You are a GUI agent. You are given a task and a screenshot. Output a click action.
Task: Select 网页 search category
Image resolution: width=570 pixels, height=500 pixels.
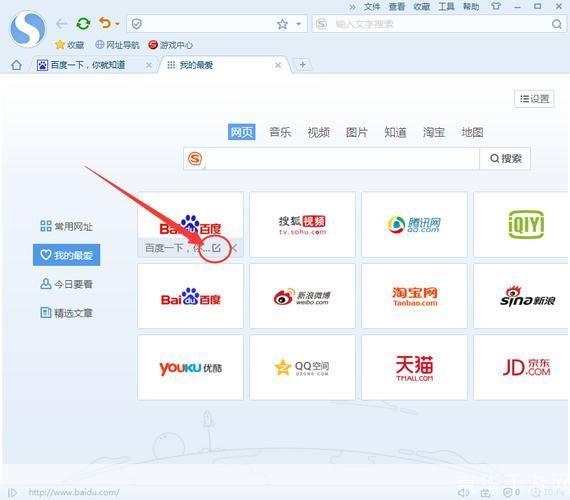coord(241,132)
